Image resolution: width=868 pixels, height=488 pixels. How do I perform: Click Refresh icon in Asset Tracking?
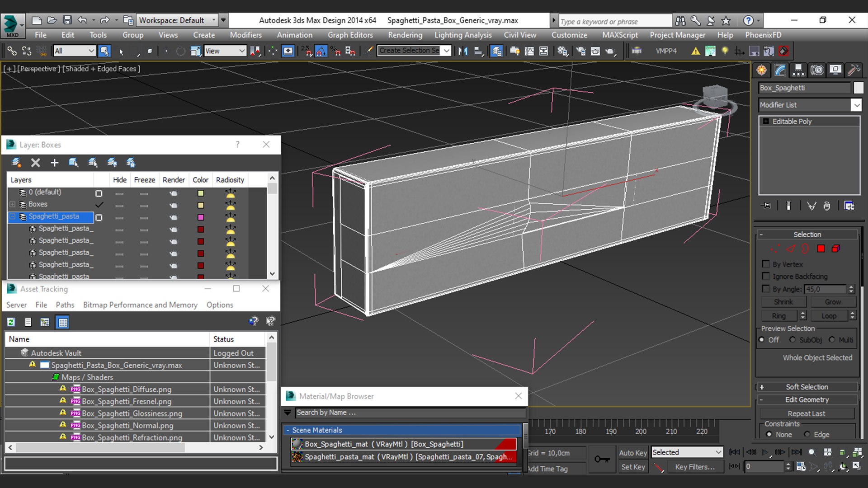pos(11,322)
